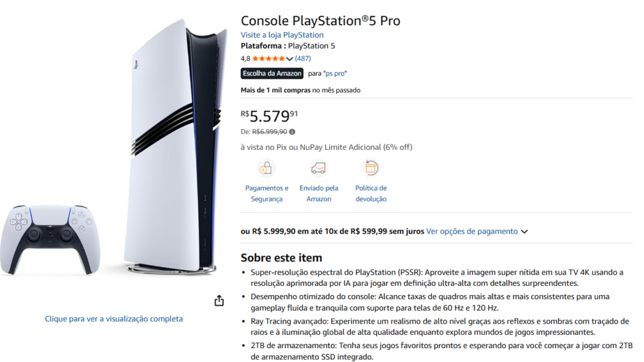The height and width of the screenshot is (362, 644).
Task: Visit the PlayStation store link
Action: [x=282, y=35]
